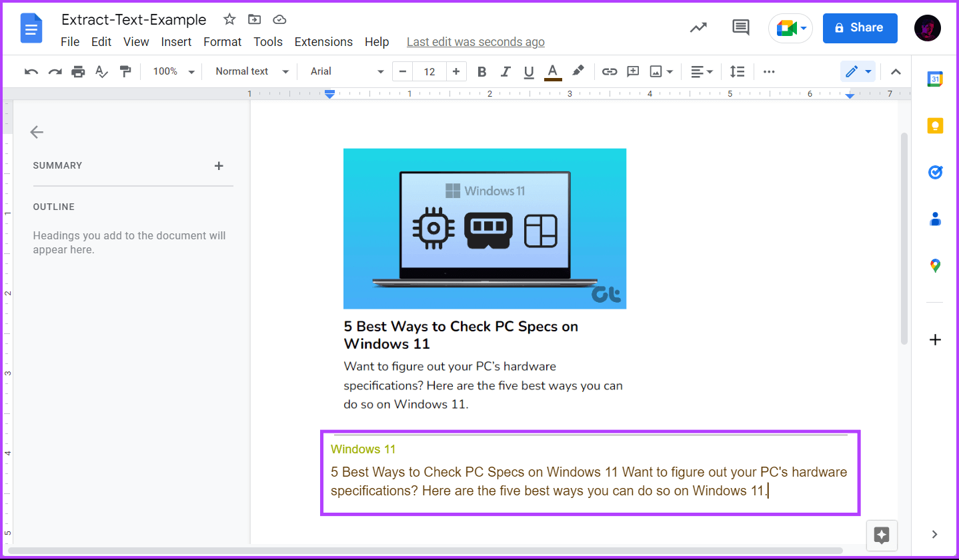Select the Paint format roller icon

(x=125, y=71)
